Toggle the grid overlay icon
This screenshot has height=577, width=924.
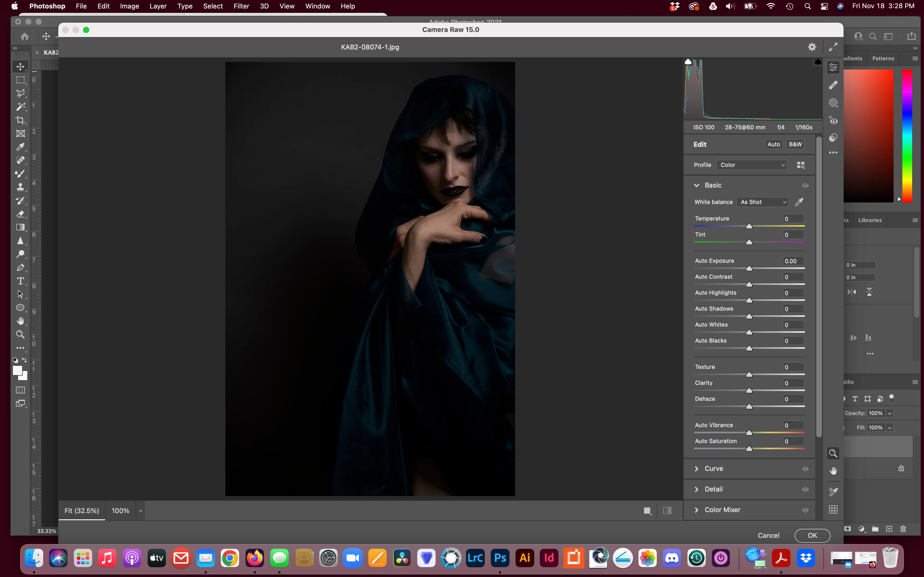pos(833,510)
